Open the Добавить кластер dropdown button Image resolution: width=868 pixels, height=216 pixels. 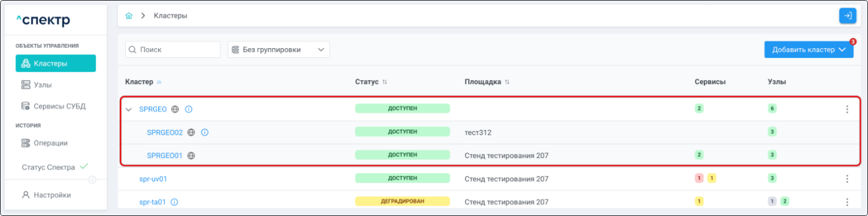tap(809, 50)
